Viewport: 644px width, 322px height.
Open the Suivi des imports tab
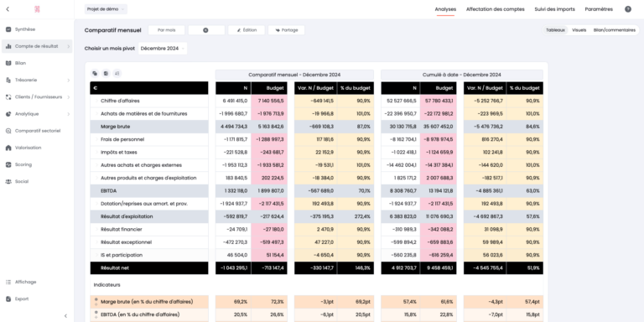554,9
